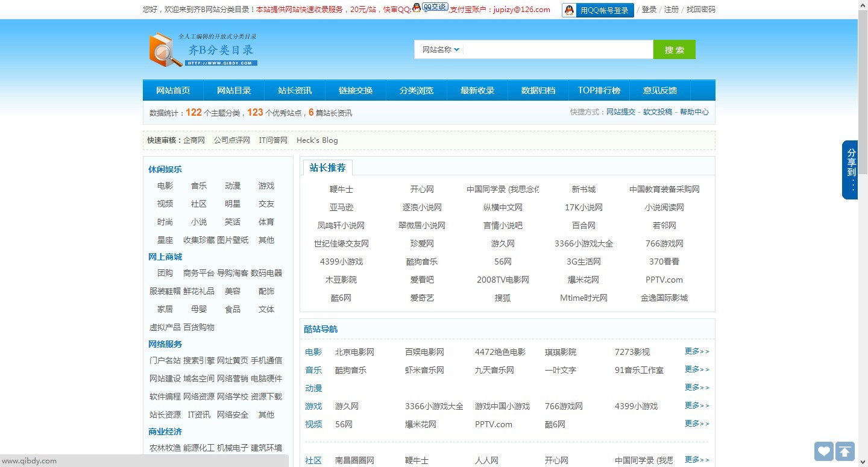Switch to the 站长推荐 tab
868x467 pixels.
pos(327,167)
